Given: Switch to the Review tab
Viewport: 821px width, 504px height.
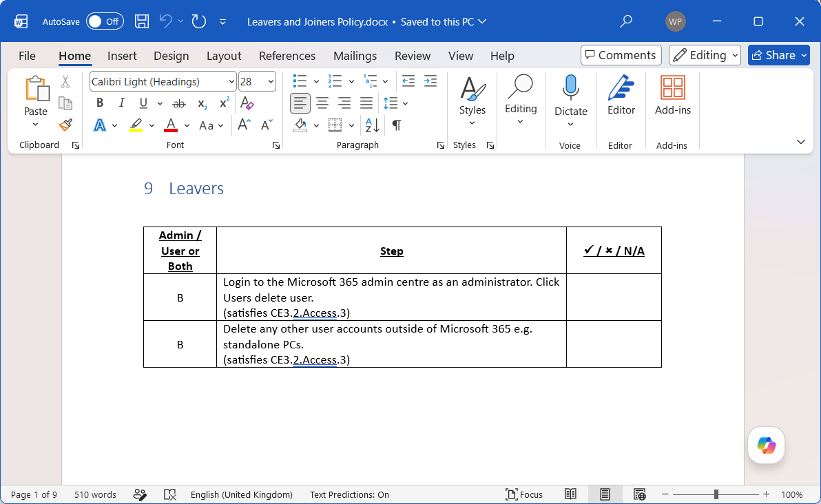Looking at the screenshot, I should coord(413,56).
